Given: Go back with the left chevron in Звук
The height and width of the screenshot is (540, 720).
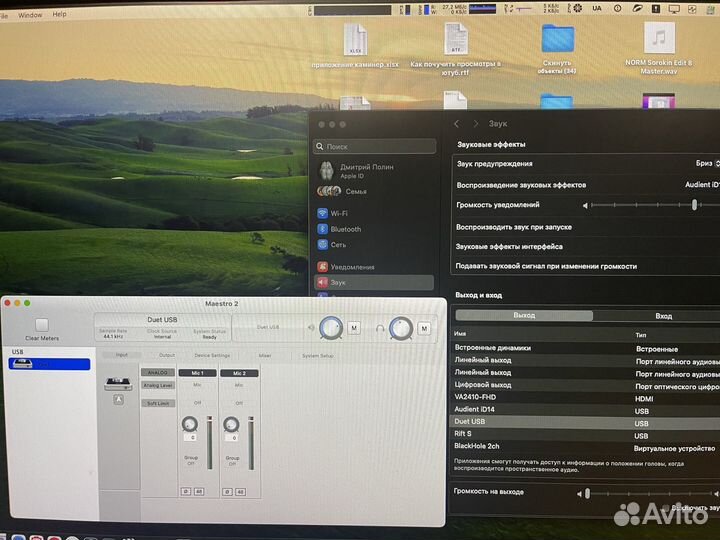Looking at the screenshot, I should pos(456,124).
